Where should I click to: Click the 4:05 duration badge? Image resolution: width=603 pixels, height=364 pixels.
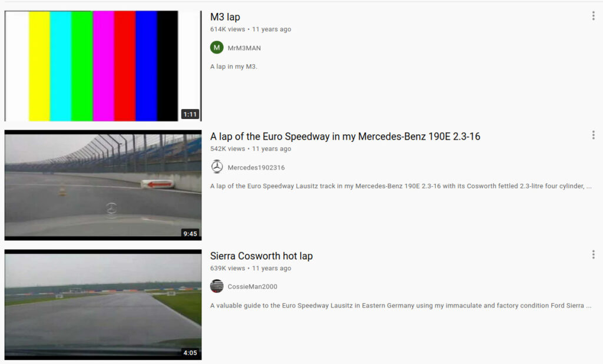click(190, 353)
